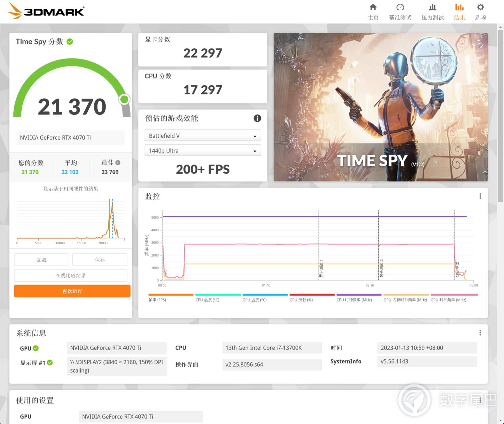Screen dimensions: 504x424
Task: Click the 200+ FPS estimate
Action: coord(203,169)
